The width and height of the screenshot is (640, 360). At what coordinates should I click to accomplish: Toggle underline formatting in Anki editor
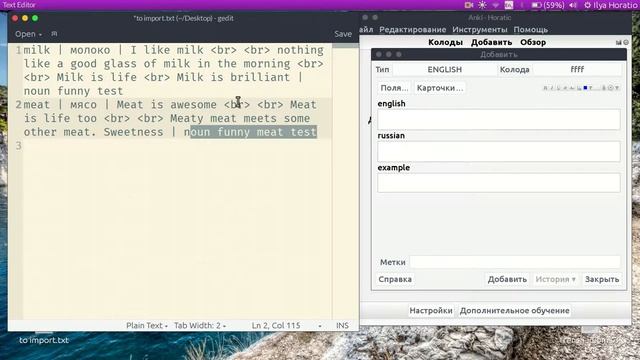point(558,88)
